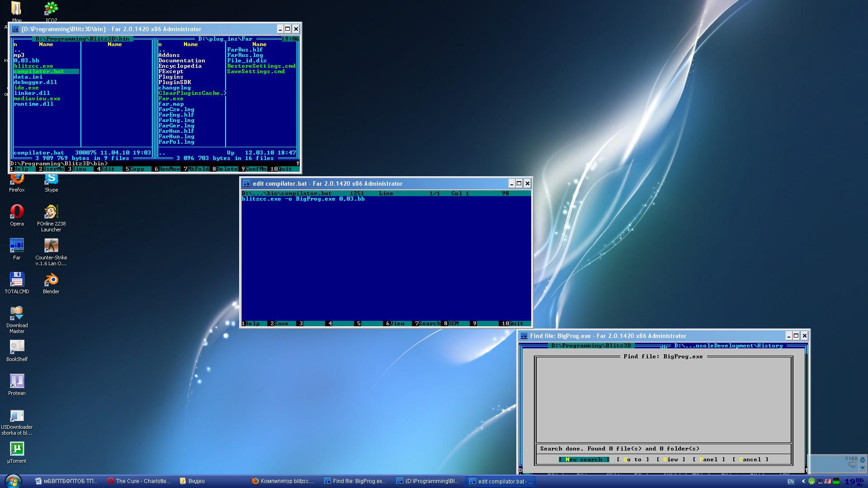
Task: Show hidden tray icons arrow
Action: [x=803, y=481]
